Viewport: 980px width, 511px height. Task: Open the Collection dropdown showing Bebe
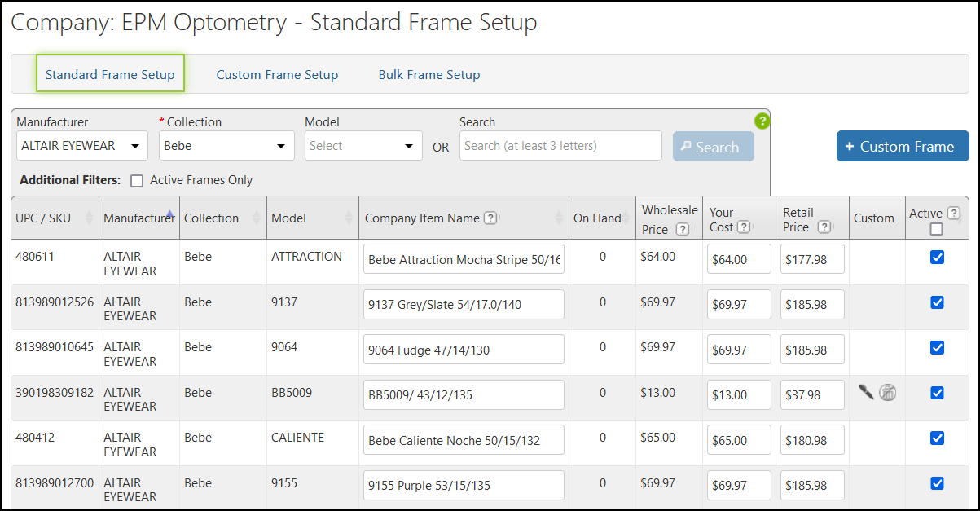click(226, 145)
